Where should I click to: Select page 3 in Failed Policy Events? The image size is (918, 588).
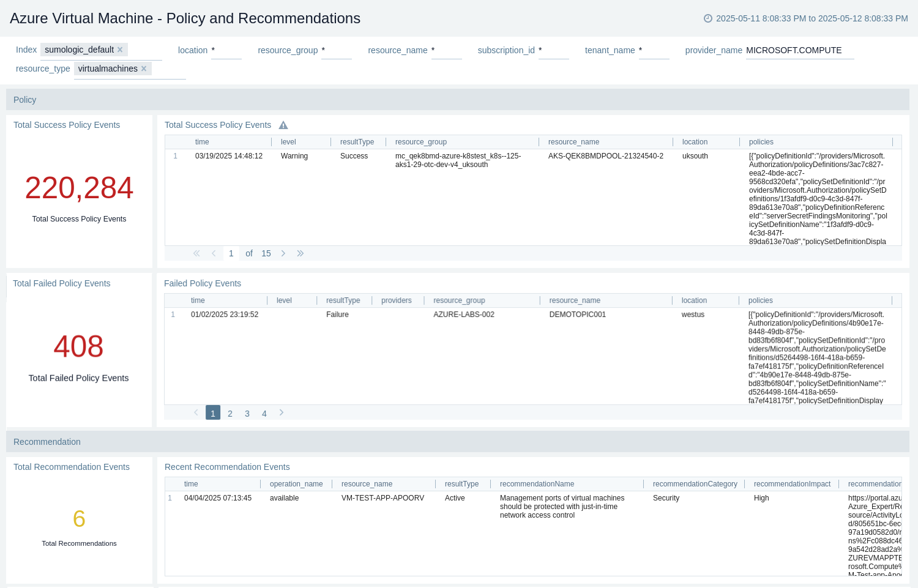pos(247,414)
